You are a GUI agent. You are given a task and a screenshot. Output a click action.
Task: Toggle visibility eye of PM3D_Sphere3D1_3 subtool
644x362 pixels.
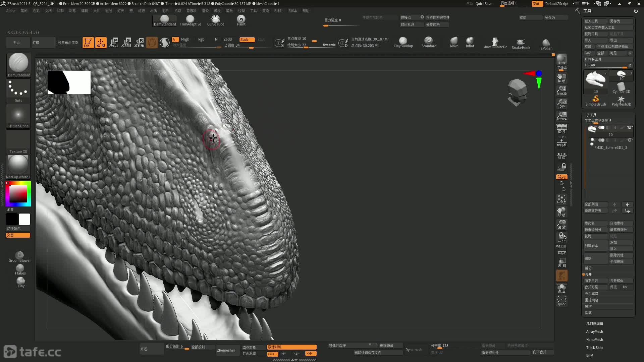point(630,140)
